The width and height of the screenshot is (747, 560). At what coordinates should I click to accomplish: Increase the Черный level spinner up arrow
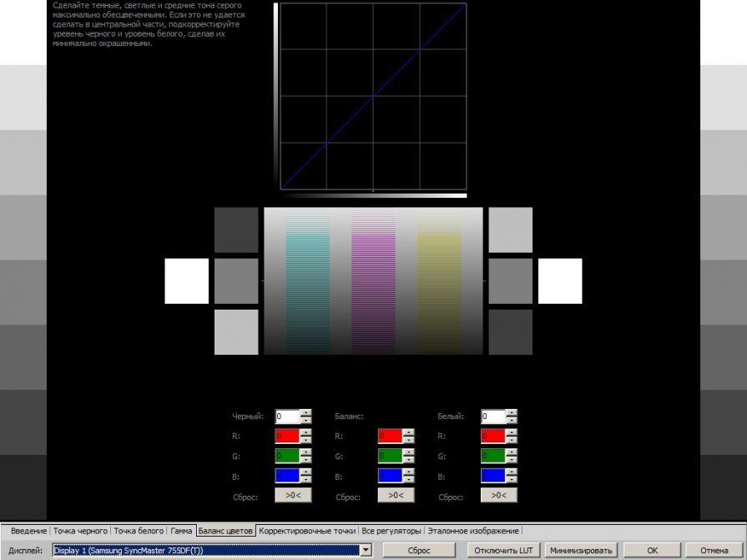(x=305, y=413)
